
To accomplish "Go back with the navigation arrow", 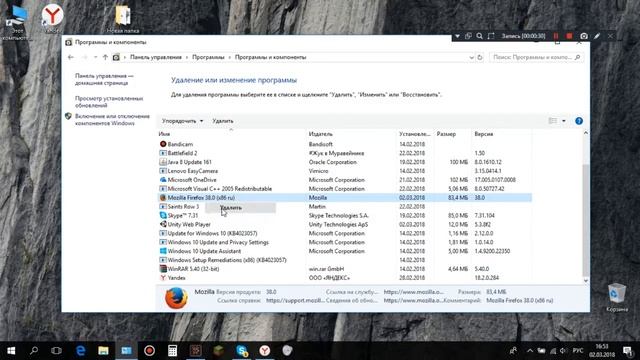I will pos(71,57).
